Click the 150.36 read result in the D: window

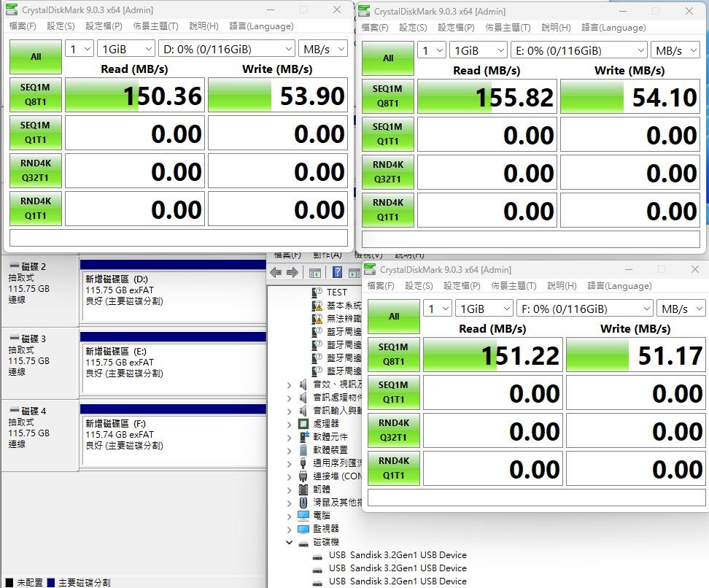tap(135, 95)
